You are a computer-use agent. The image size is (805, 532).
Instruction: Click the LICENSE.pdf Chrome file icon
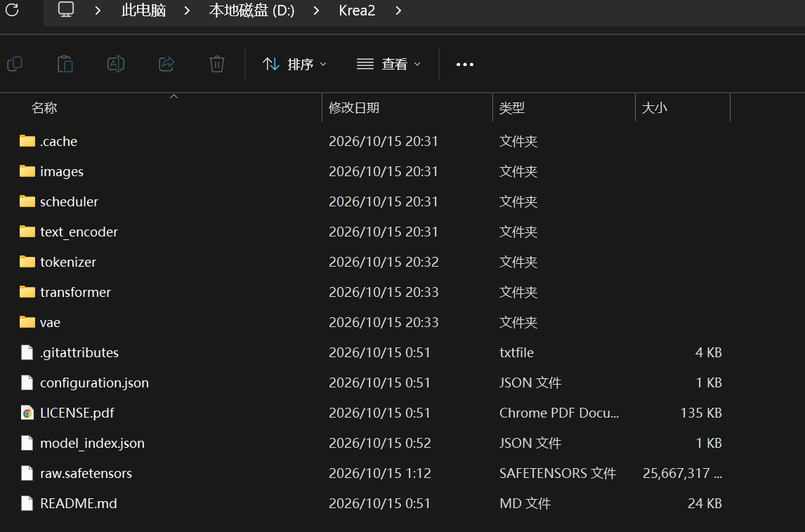pos(27,413)
